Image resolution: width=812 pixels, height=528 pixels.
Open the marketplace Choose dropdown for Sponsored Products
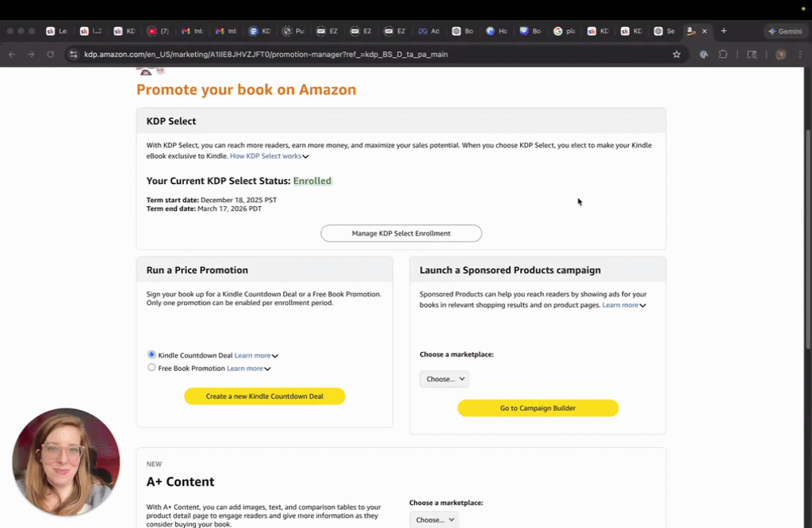click(x=444, y=379)
